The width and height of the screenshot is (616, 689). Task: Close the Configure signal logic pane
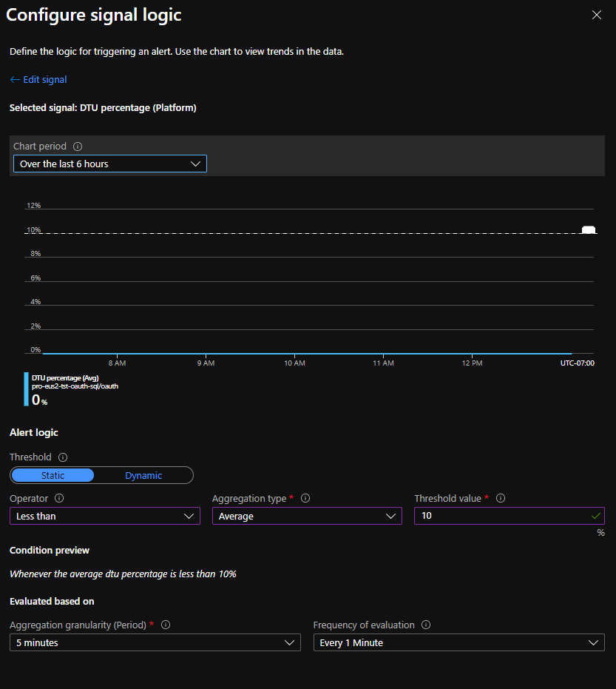[x=597, y=15]
